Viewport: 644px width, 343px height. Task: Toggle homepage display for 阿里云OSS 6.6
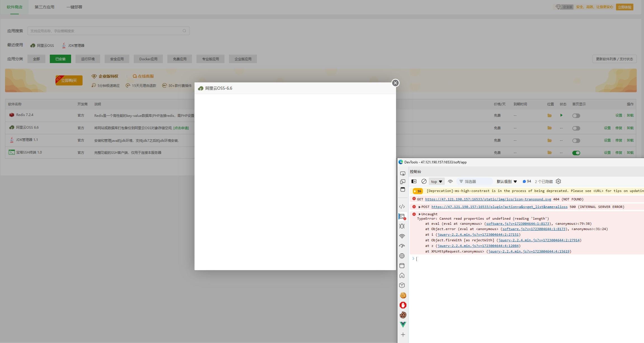(576, 128)
